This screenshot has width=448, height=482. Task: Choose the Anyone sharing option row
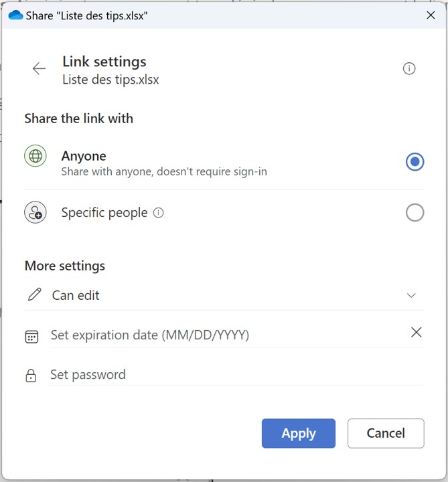point(201,163)
